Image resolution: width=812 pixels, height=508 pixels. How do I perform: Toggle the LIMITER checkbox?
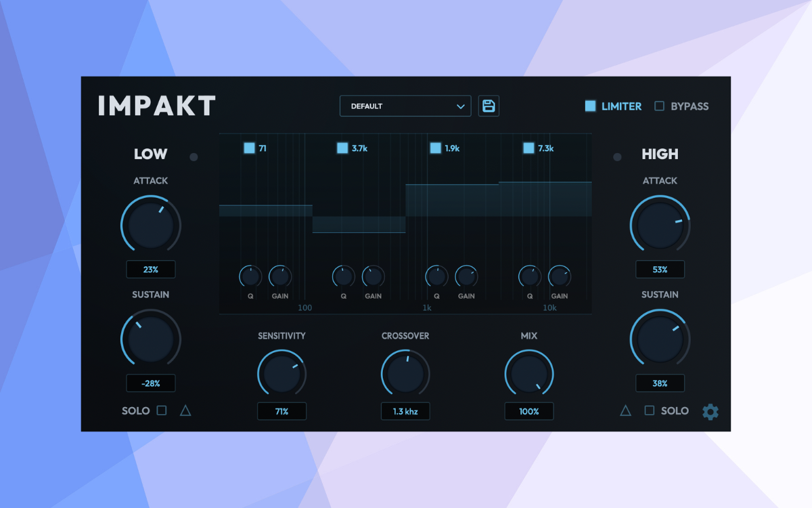tap(591, 106)
